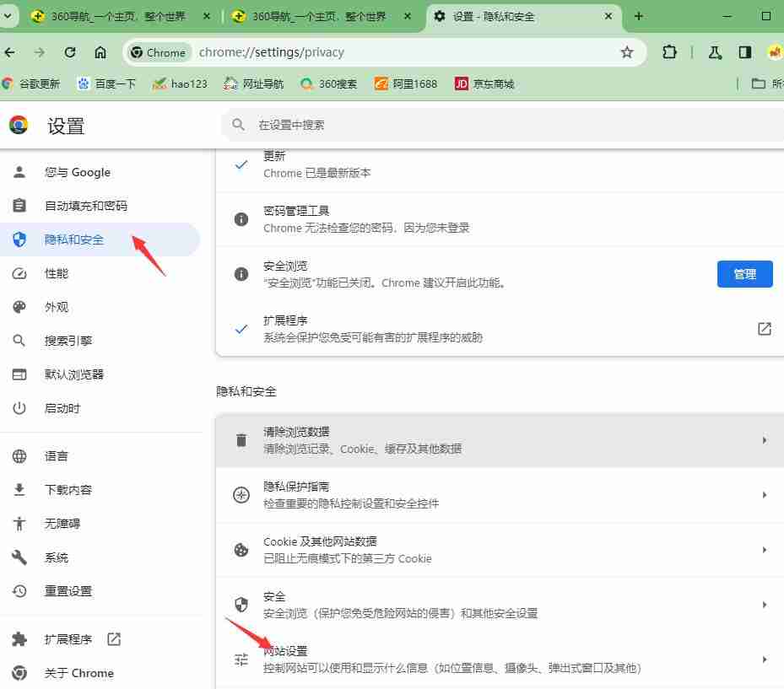Click the bookmark star in address bar
The image size is (784, 689).
(626, 51)
